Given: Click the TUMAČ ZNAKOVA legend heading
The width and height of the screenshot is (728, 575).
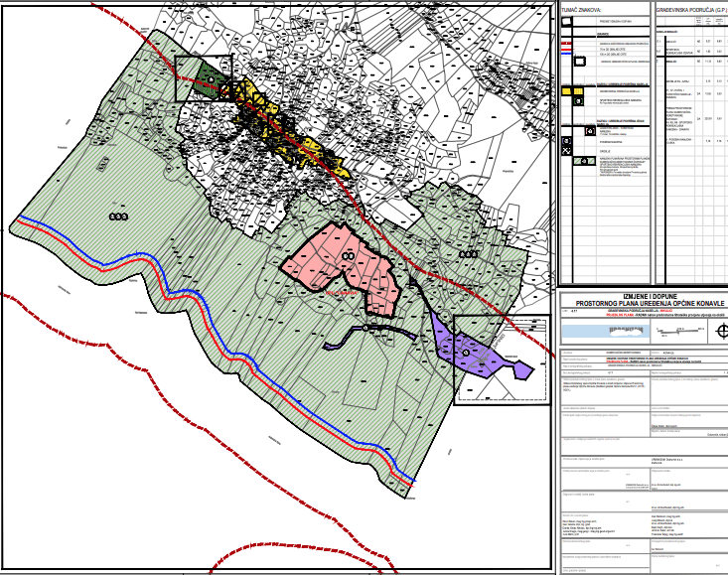Looking at the screenshot, I should coord(582,9).
